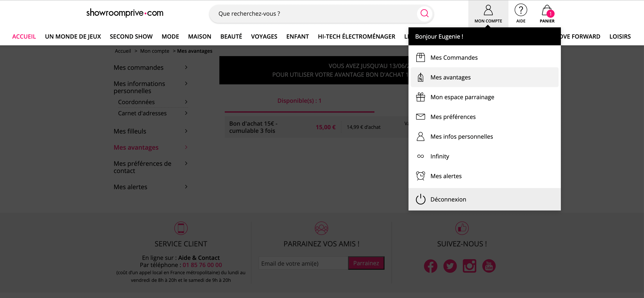Switch to the MODE category tab

click(x=170, y=36)
